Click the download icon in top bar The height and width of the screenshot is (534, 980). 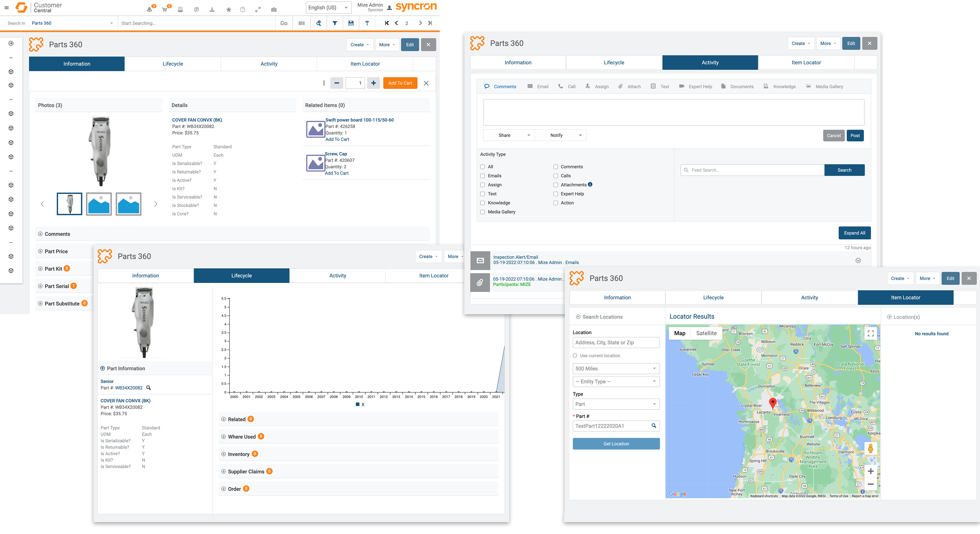(x=212, y=10)
